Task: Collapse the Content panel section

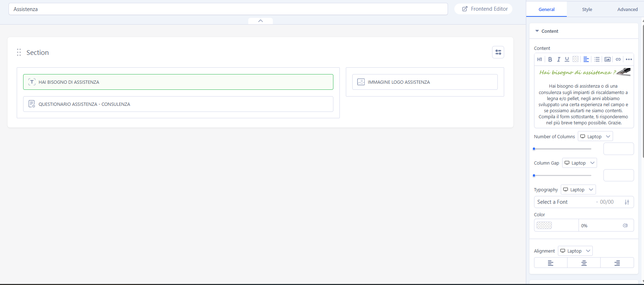Action: click(537, 31)
